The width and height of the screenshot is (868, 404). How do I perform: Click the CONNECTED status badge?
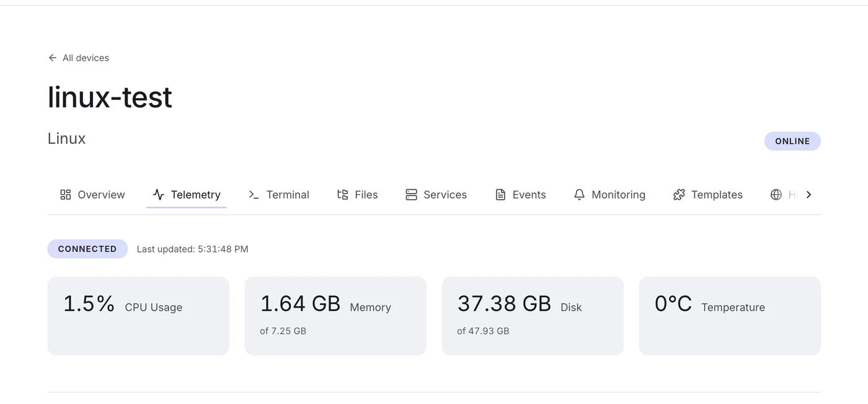tap(87, 249)
